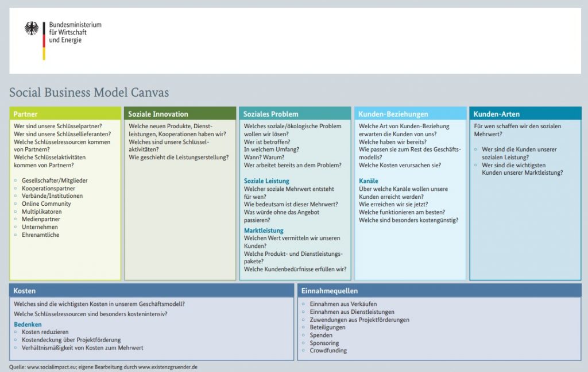Click the Bundesministerium für Wirtschaft und Energie text
The width and height of the screenshot is (588, 372).
pos(75,33)
